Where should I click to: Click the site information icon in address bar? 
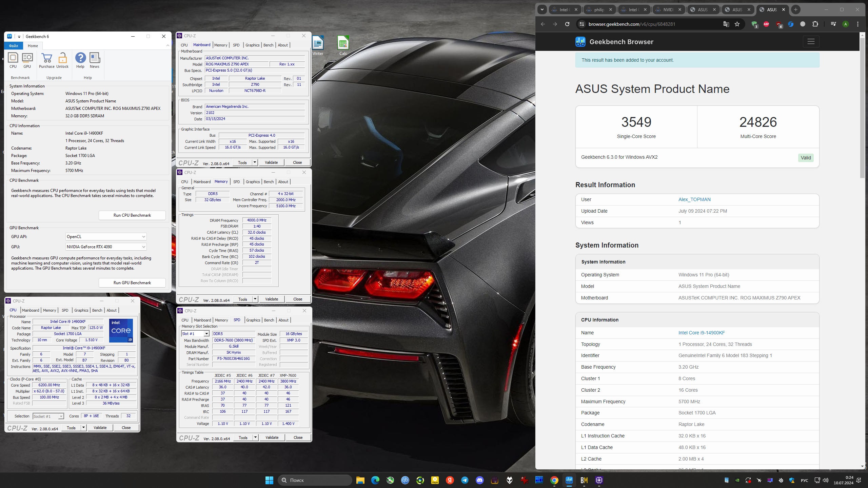click(582, 24)
